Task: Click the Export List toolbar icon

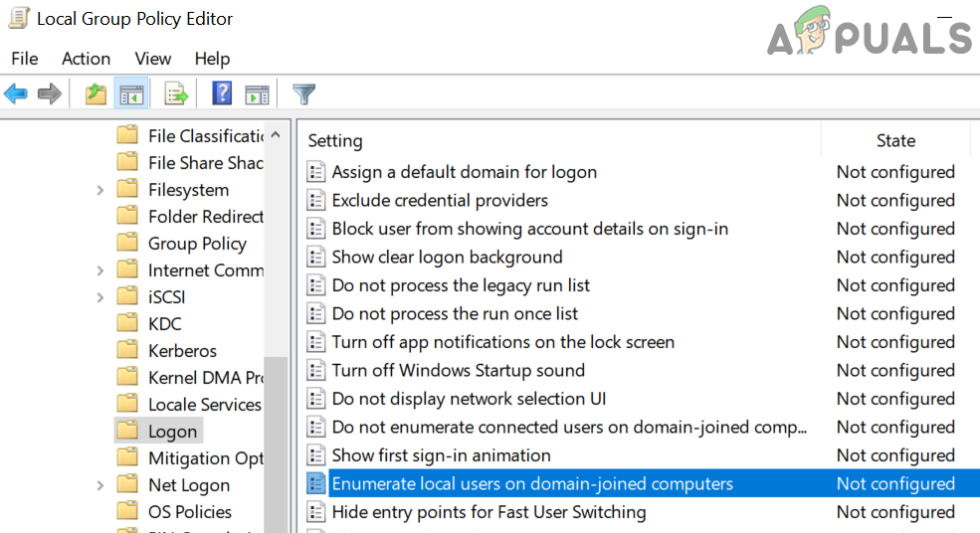Action: point(177,94)
